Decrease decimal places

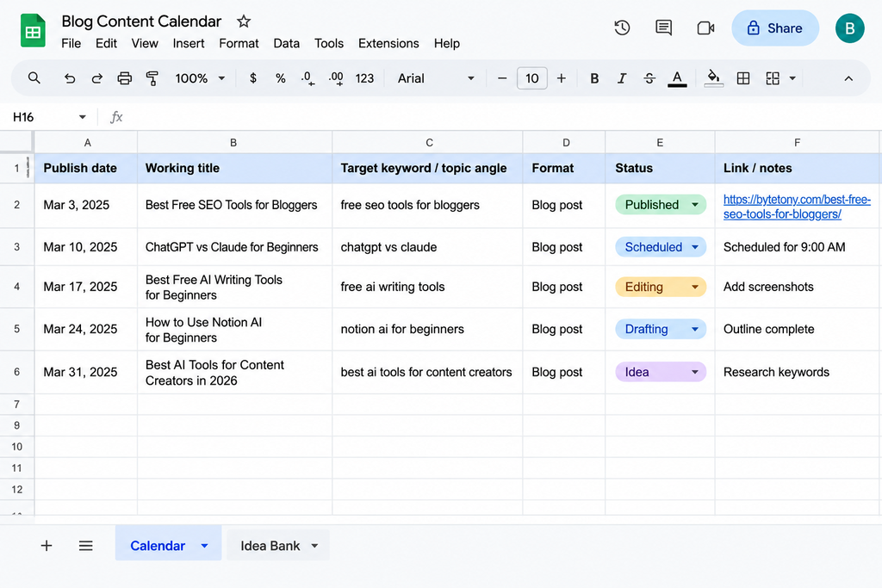click(x=307, y=78)
